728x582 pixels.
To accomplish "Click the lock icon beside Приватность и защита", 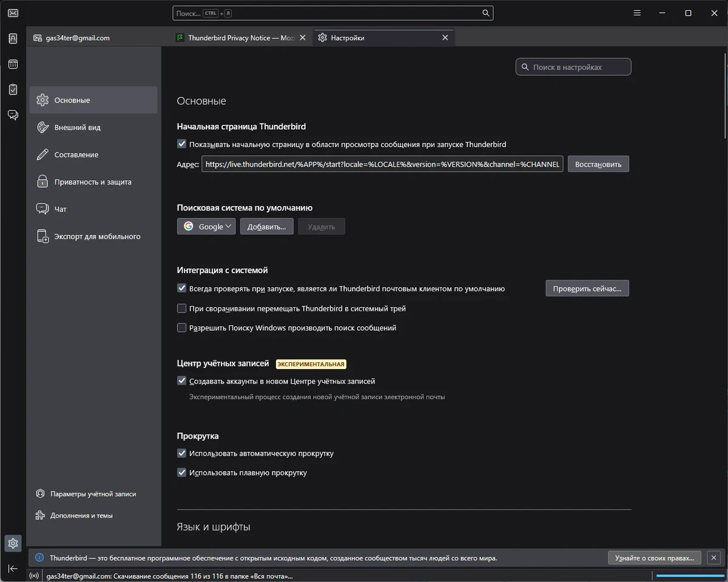I will (x=42, y=181).
